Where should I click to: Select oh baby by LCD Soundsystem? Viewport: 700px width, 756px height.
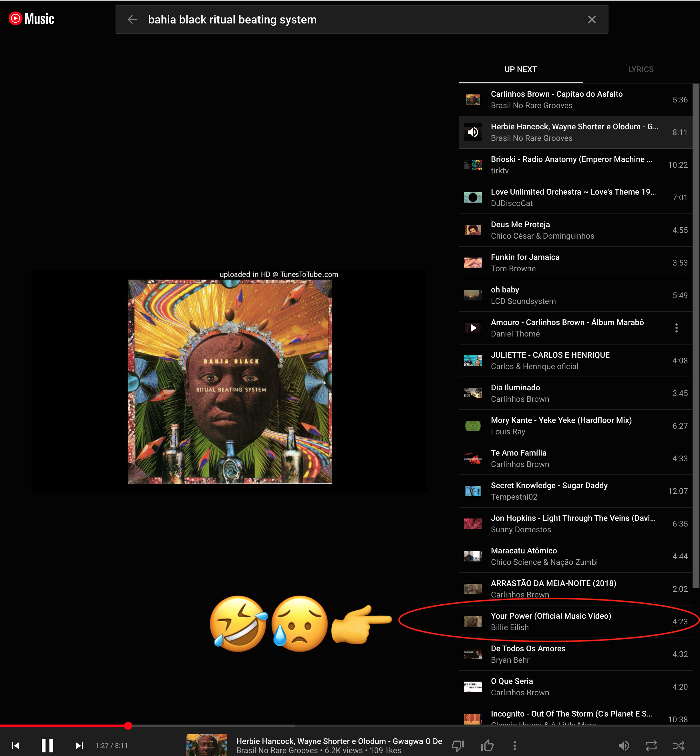[x=575, y=295]
